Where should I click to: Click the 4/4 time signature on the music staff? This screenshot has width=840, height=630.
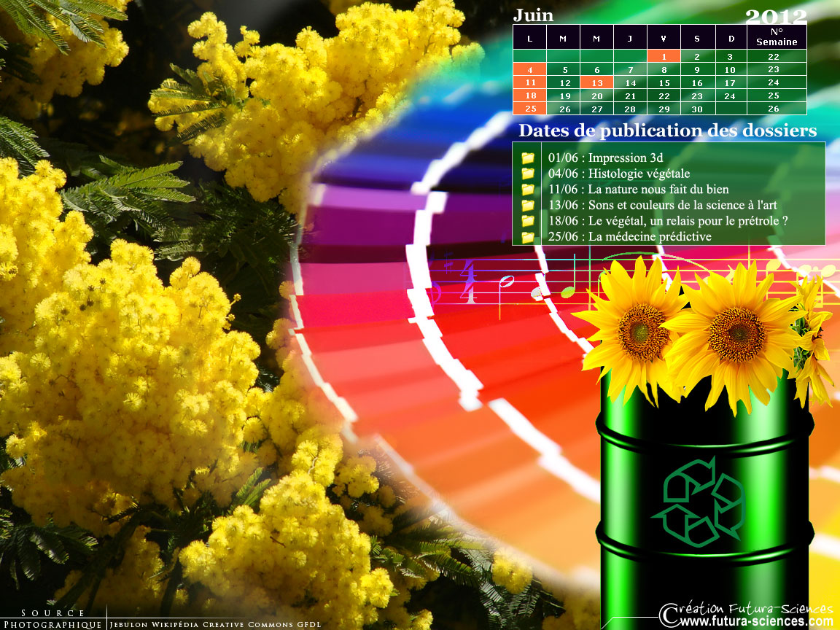467,282
